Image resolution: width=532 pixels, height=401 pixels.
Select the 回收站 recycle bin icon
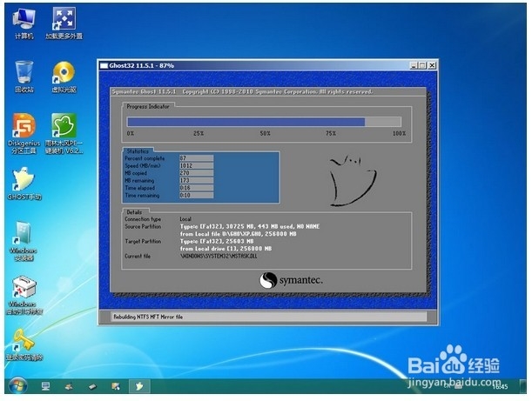point(24,77)
